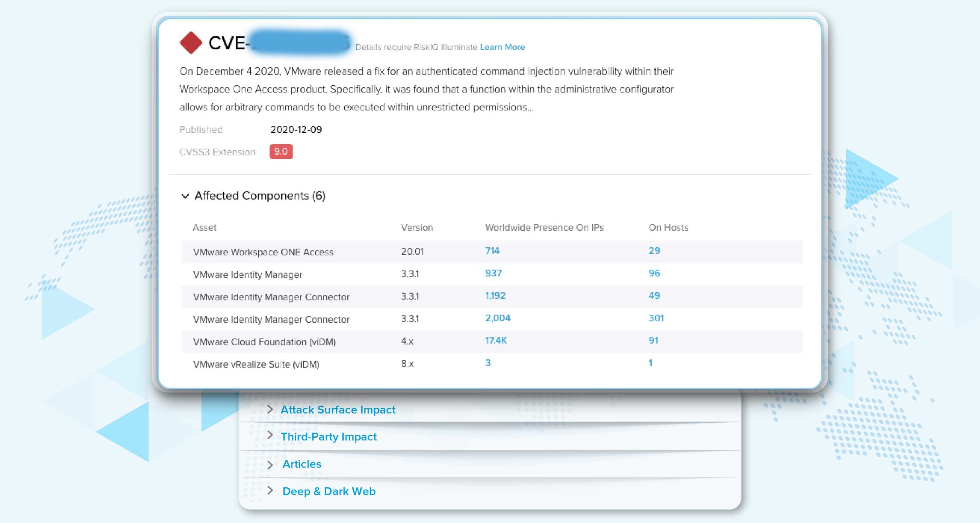Viewport: 980px width, 523px height.
Task: Open the Deep & Dark Web section
Action: 329,491
